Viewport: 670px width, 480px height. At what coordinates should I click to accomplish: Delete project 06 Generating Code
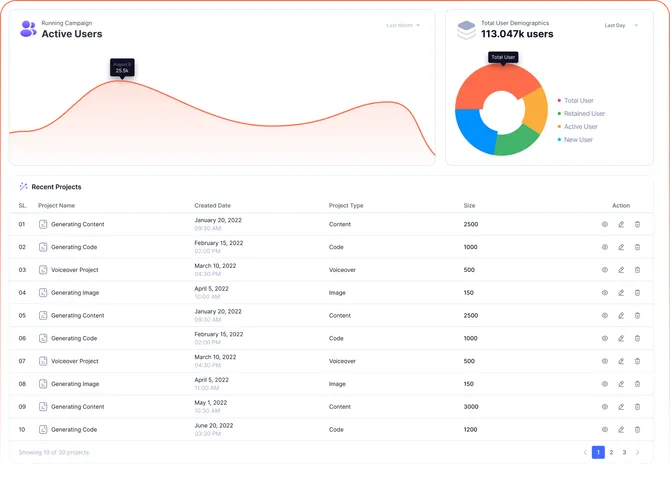pyautogui.click(x=637, y=338)
